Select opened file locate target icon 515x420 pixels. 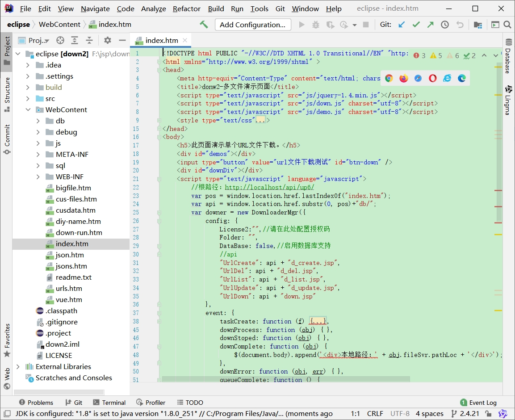click(x=60, y=40)
